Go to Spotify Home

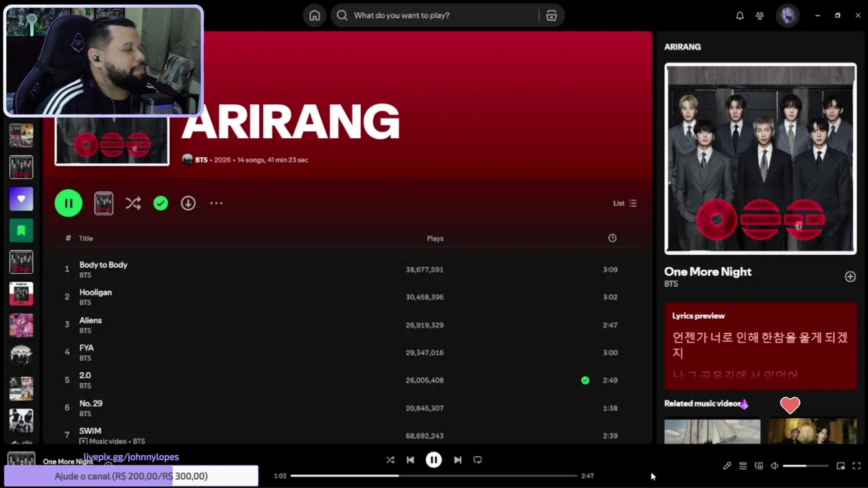[315, 16]
